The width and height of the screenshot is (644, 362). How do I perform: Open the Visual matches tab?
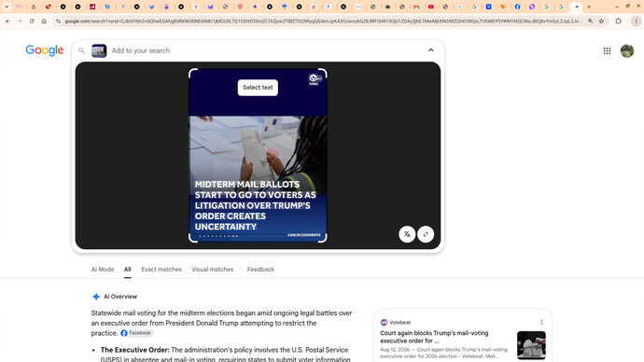213,270
